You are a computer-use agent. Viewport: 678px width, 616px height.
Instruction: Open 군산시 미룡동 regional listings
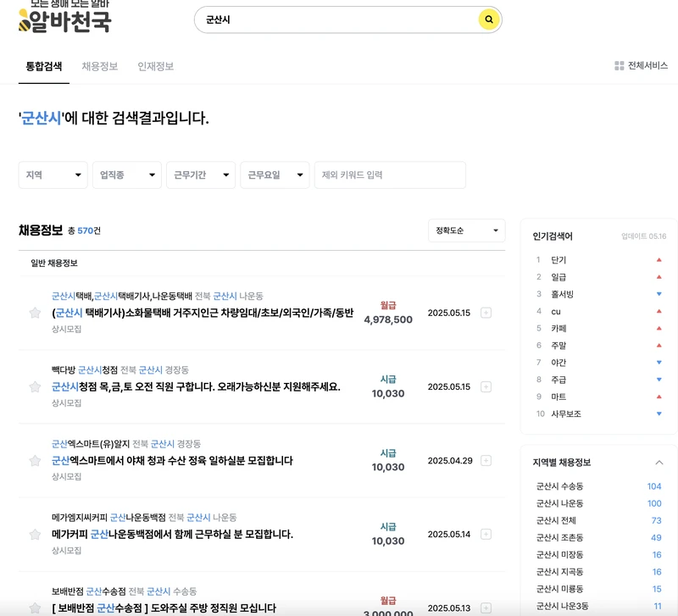coord(559,589)
